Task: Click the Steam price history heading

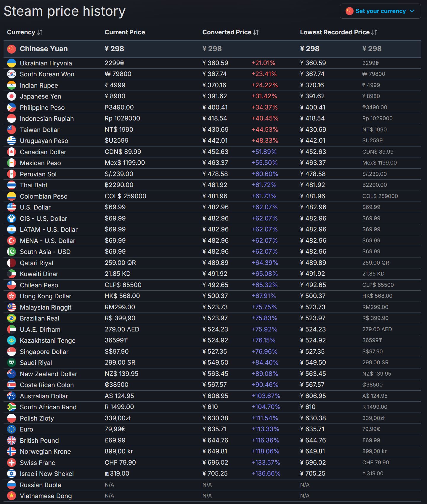Action: (65, 11)
